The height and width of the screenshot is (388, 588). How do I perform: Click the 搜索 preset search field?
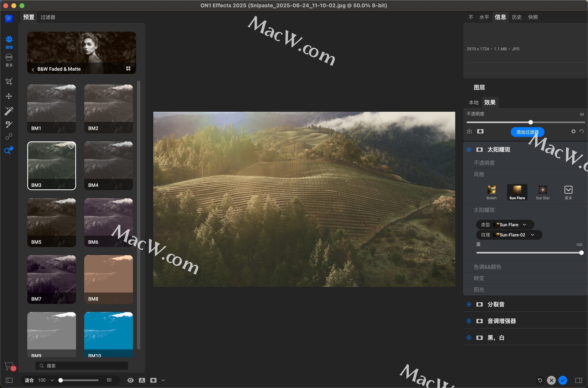coord(82,366)
